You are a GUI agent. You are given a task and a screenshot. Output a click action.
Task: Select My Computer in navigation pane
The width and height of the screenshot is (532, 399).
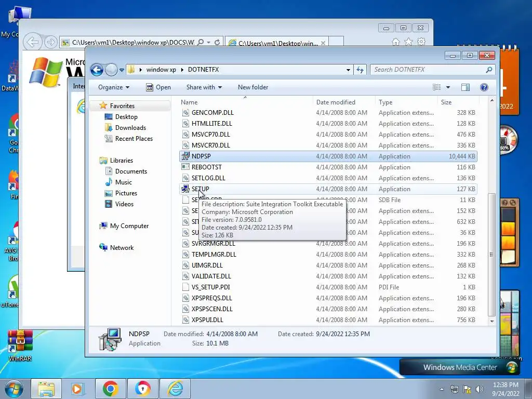point(129,226)
